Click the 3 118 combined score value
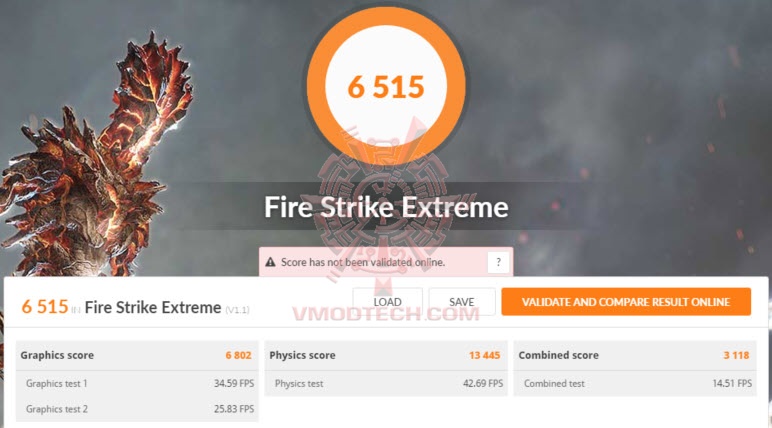This screenshot has height=428, width=772. click(736, 355)
